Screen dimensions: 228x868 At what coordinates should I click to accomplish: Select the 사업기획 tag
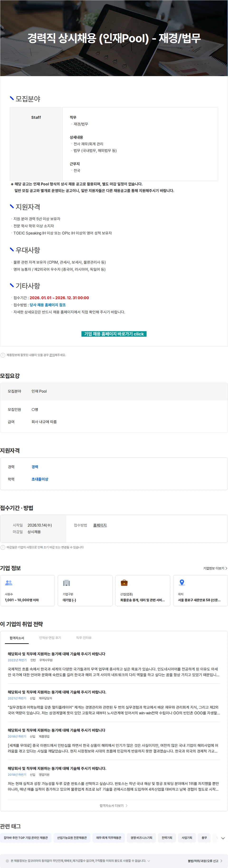pos(187,838)
